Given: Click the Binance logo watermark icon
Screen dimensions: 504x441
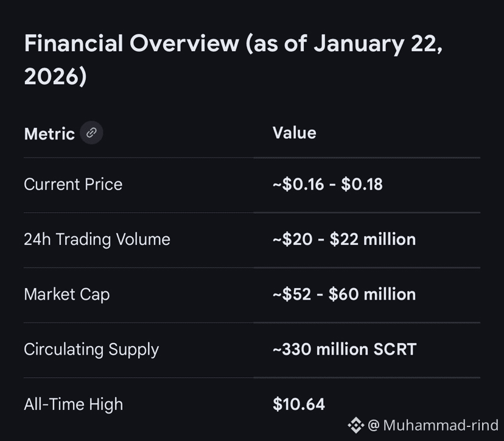Looking at the screenshot, I should point(355,425).
